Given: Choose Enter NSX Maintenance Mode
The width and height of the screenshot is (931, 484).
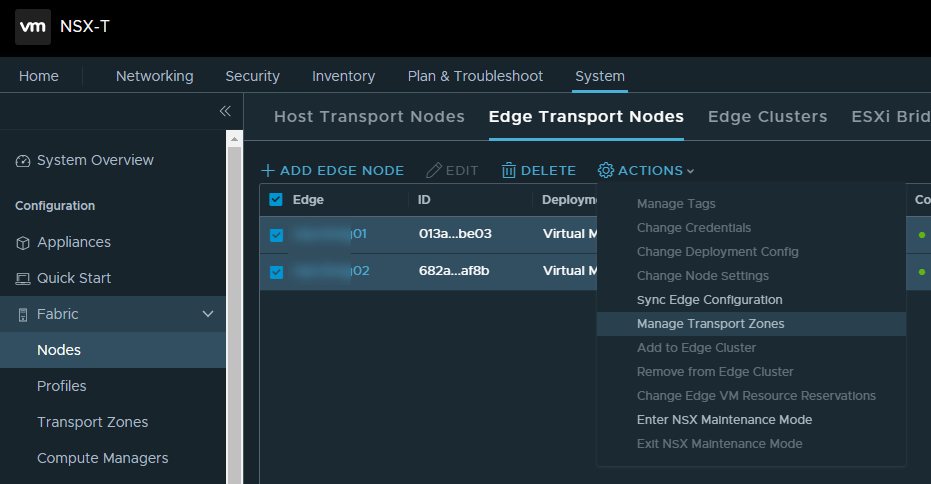Looking at the screenshot, I should tap(724, 420).
